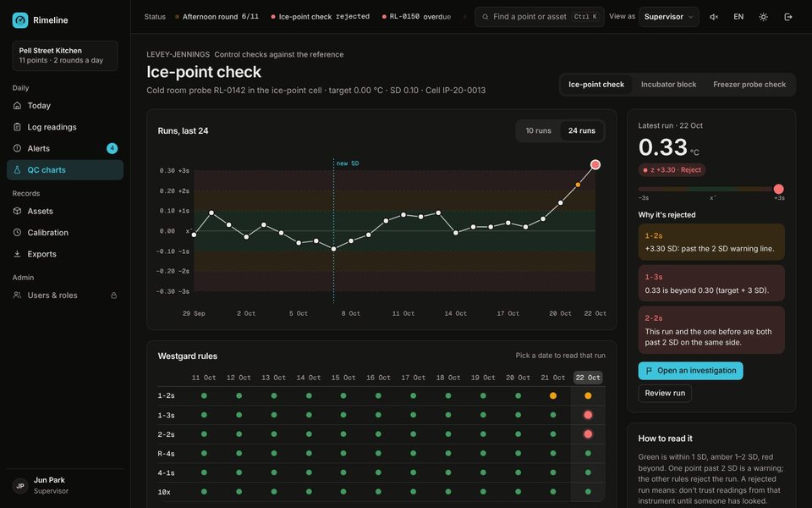
Task: Open the Alerts icon in the sidebar
Action: coord(17,148)
